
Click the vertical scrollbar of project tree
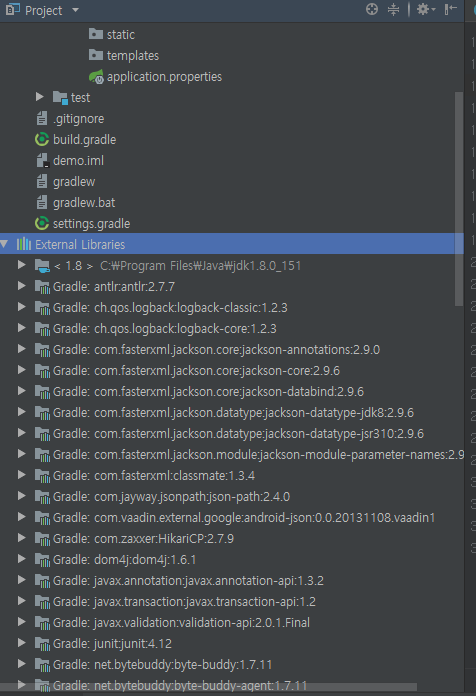pos(459,199)
